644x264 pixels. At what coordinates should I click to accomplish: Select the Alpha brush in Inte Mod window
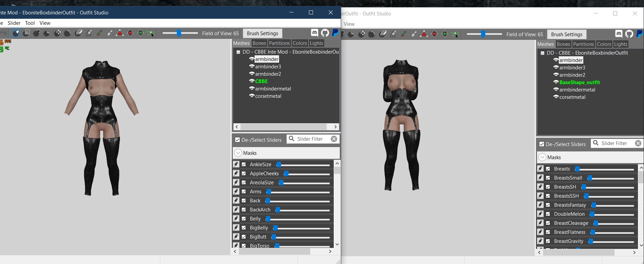coord(110,33)
